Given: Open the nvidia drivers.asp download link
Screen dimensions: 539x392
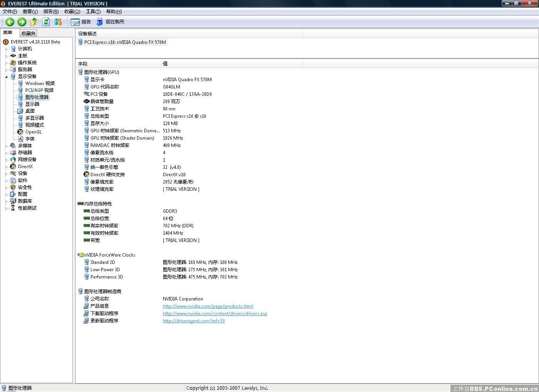Looking at the screenshot, I should point(215,314).
